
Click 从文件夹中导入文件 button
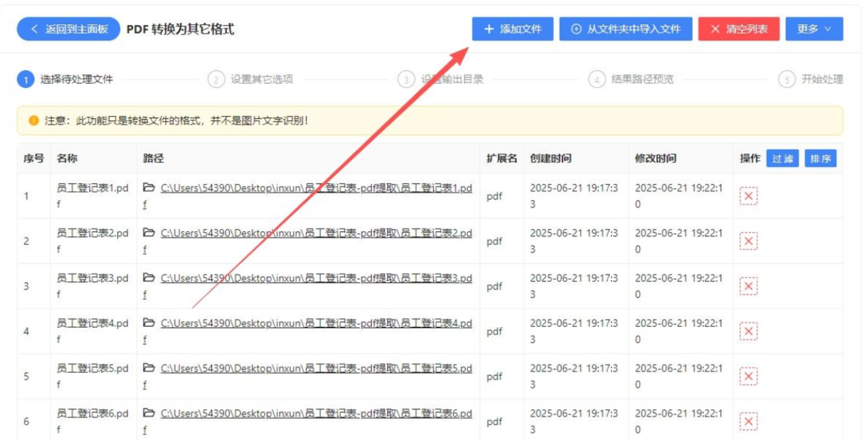coord(625,29)
